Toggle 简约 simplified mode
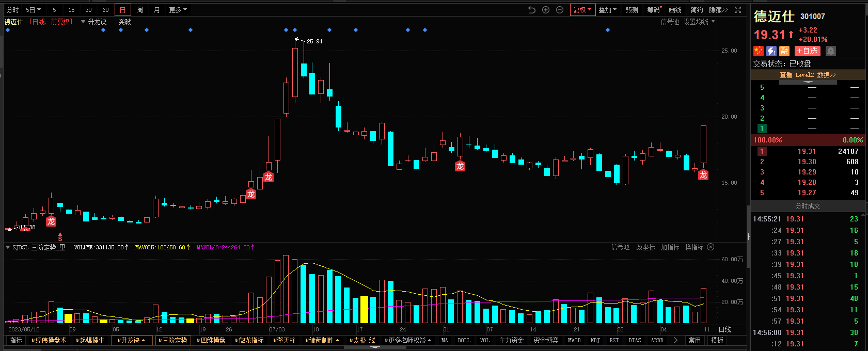Viewport: 868px width, 351px height. tap(697, 10)
